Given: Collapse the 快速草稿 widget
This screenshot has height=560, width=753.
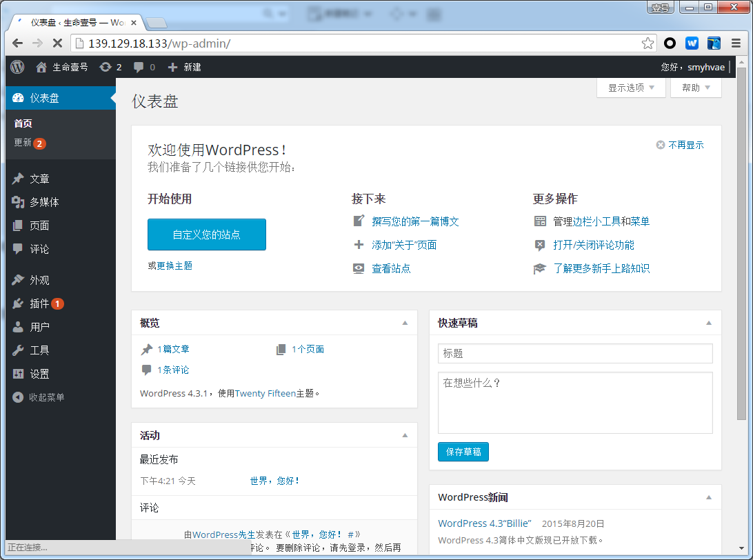Looking at the screenshot, I should (x=708, y=323).
